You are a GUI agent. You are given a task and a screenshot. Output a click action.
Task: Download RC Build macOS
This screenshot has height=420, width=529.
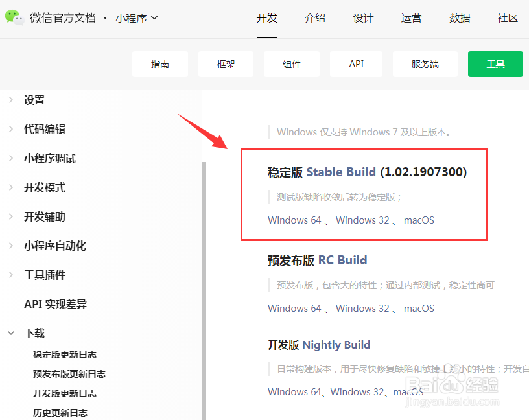[x=419, y=309]
